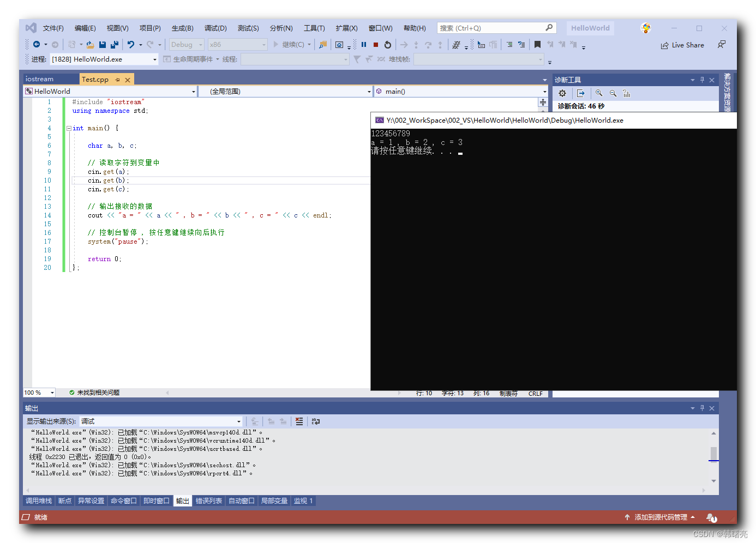
Task: Close the Output panel
Action: tap(712, 408)
